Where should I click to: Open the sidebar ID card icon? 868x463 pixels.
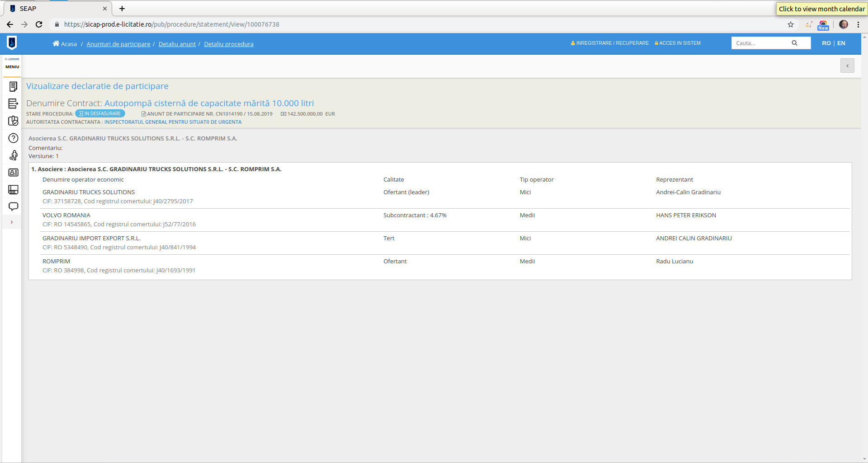(13, 173)
